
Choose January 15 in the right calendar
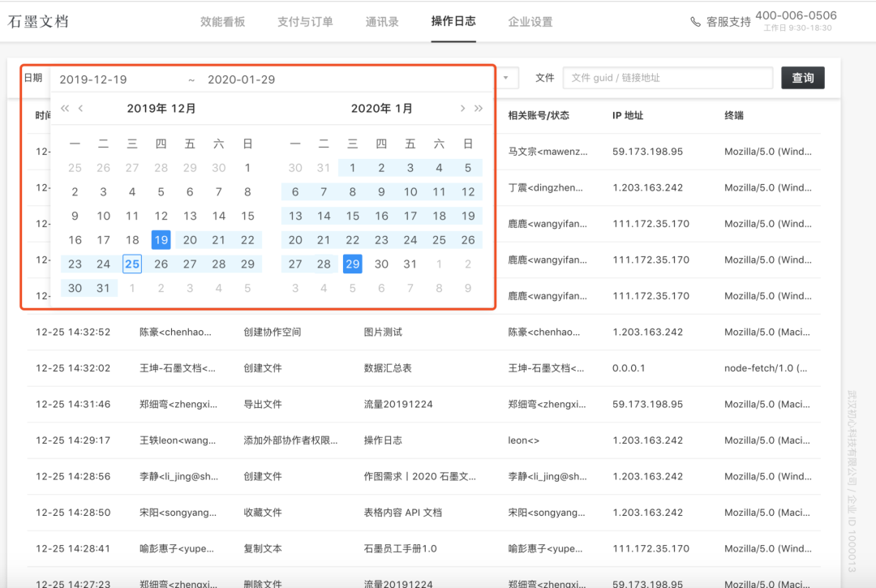352,216
